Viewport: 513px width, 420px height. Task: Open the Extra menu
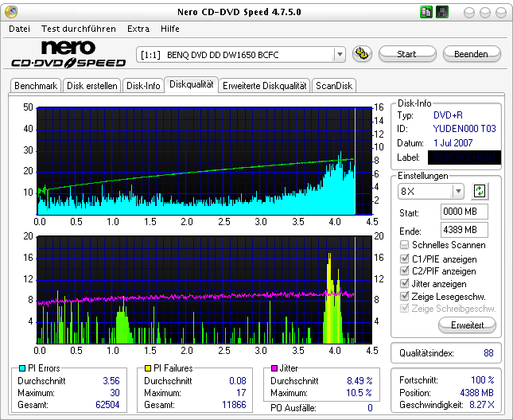click(x=138, y=29)
